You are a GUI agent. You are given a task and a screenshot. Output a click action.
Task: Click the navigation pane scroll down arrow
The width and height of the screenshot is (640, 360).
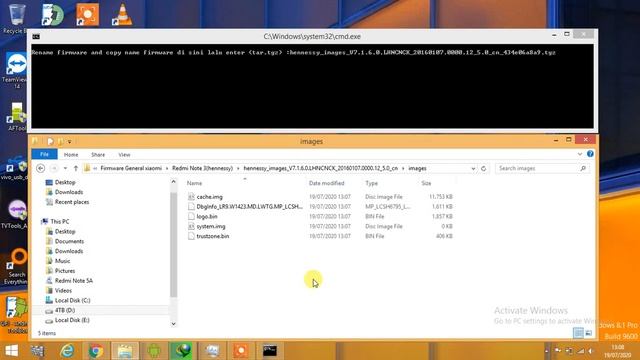click(x=173, y=324)
